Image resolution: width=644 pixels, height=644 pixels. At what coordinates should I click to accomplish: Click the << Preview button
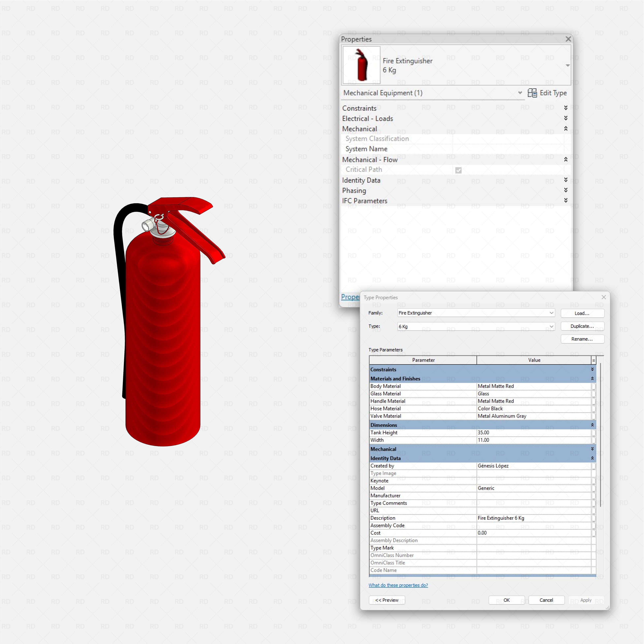click(387, 600)
